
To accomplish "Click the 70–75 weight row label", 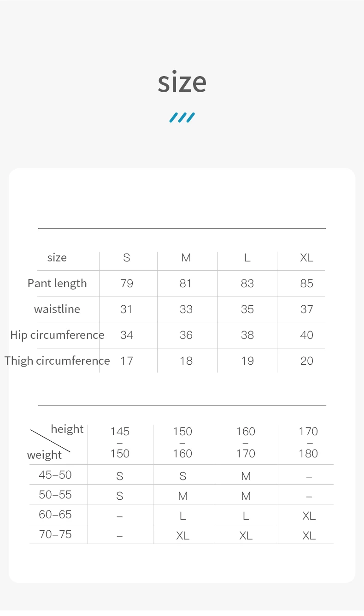I will coord(55,535).
